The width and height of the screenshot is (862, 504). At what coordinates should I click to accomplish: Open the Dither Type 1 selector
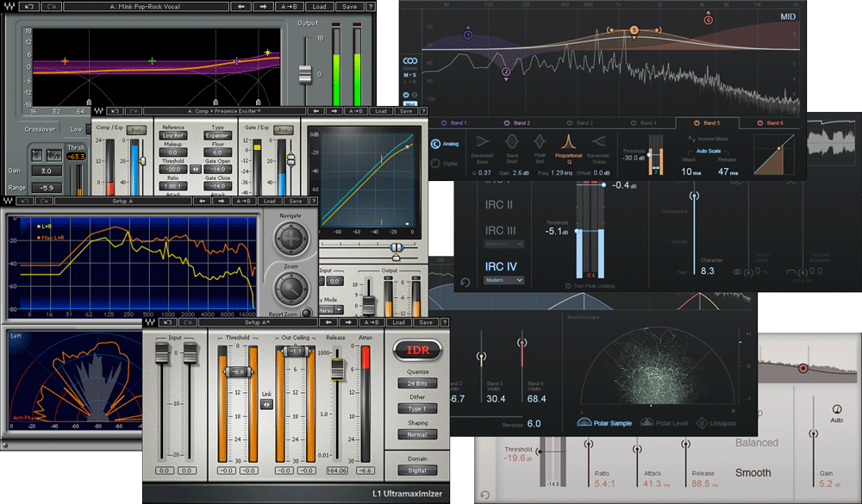(x=416, y=408)
